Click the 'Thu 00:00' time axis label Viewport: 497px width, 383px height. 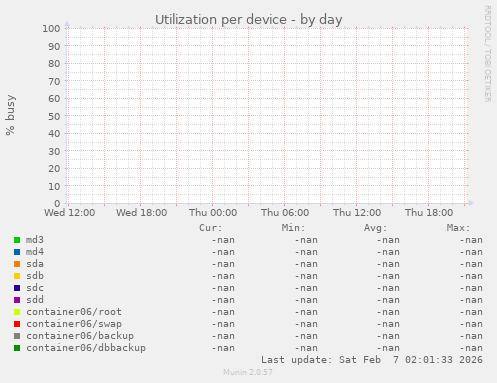213,213
